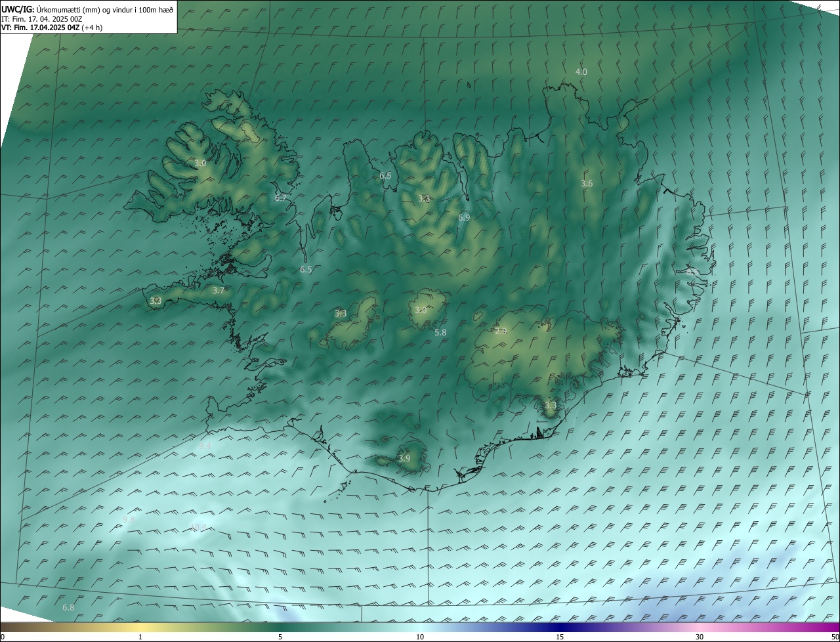The width and height of the screenshot is (840, 642).
Task: Click the 3.0 value next to 5.8
Action: (x=421, y=310)
